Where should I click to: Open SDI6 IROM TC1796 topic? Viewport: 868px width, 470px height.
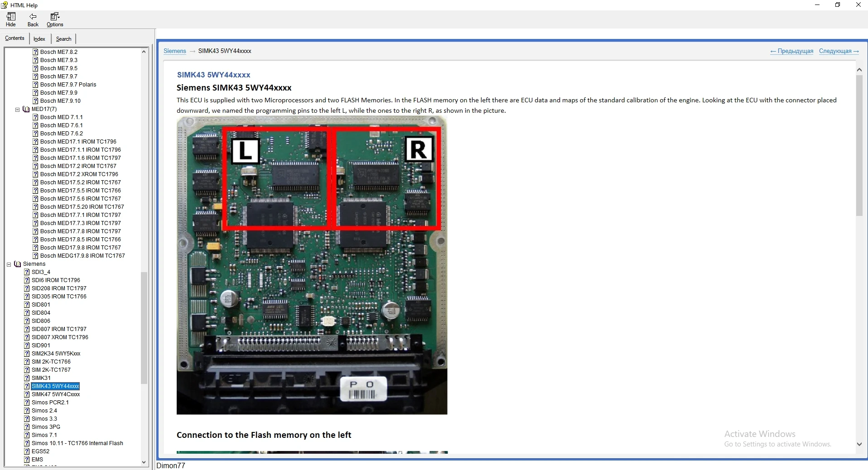coord(56,280)
